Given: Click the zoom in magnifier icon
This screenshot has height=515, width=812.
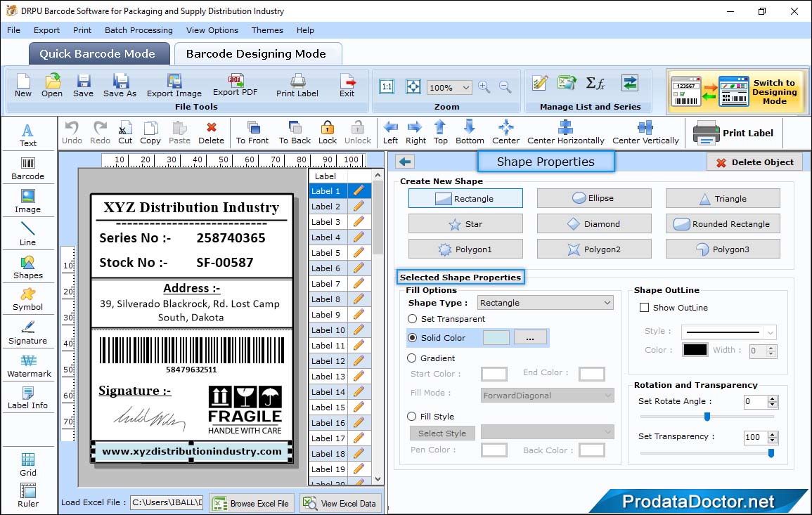Looking at the screenshot, I should (x=484, y=87).
